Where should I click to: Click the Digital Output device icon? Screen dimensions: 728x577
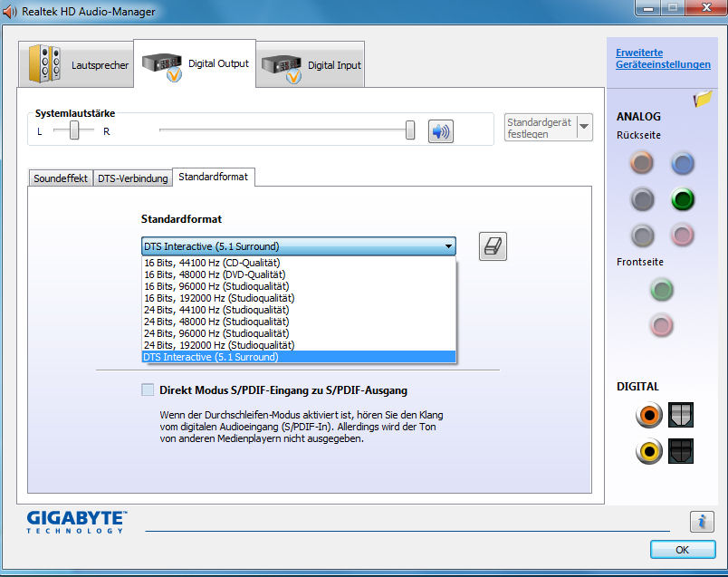162,67
